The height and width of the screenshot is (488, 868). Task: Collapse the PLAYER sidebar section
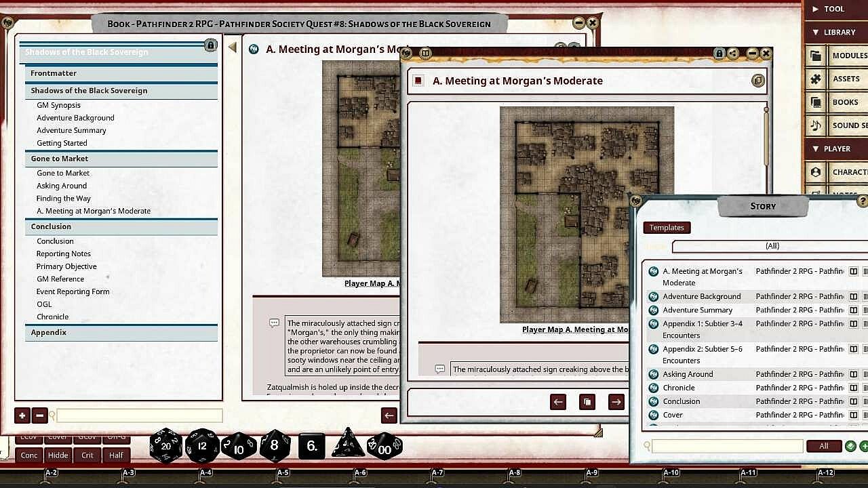point(835,148)
